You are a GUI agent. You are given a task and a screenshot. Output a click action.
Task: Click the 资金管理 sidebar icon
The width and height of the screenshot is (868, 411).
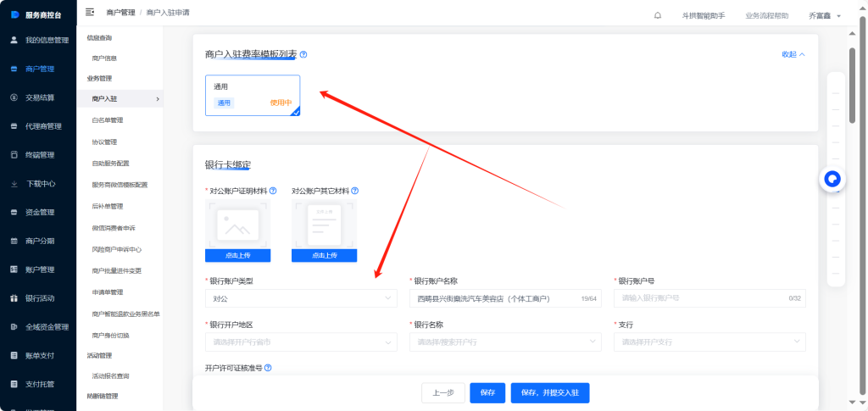(14, 213)
